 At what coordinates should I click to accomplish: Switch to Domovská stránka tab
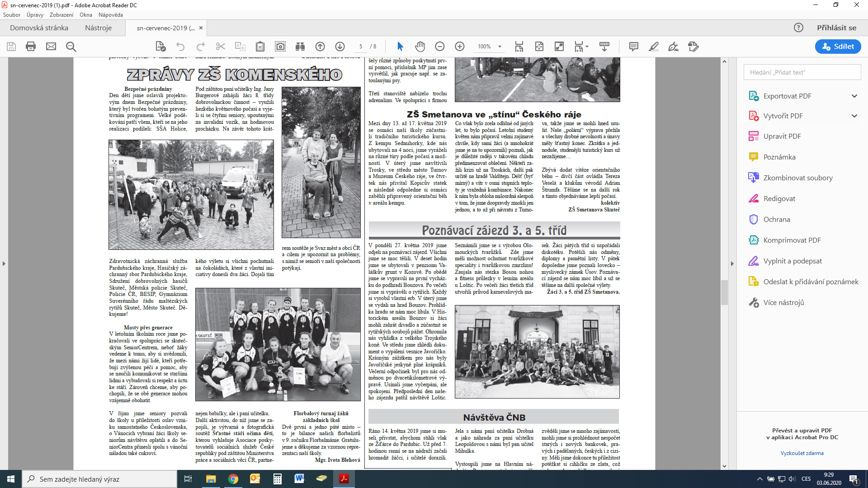[39, 28]
